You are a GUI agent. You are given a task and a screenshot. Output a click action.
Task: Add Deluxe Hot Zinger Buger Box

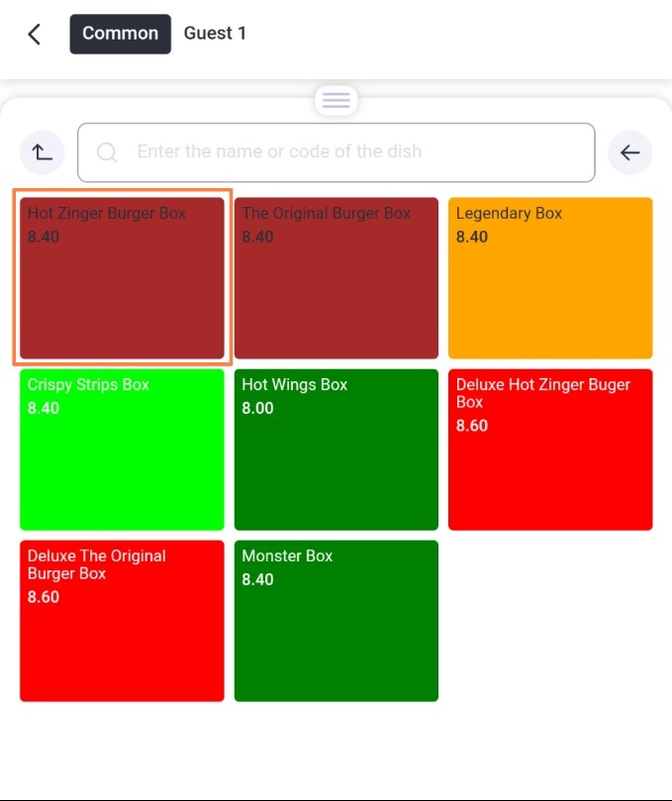tap(550, 450)
